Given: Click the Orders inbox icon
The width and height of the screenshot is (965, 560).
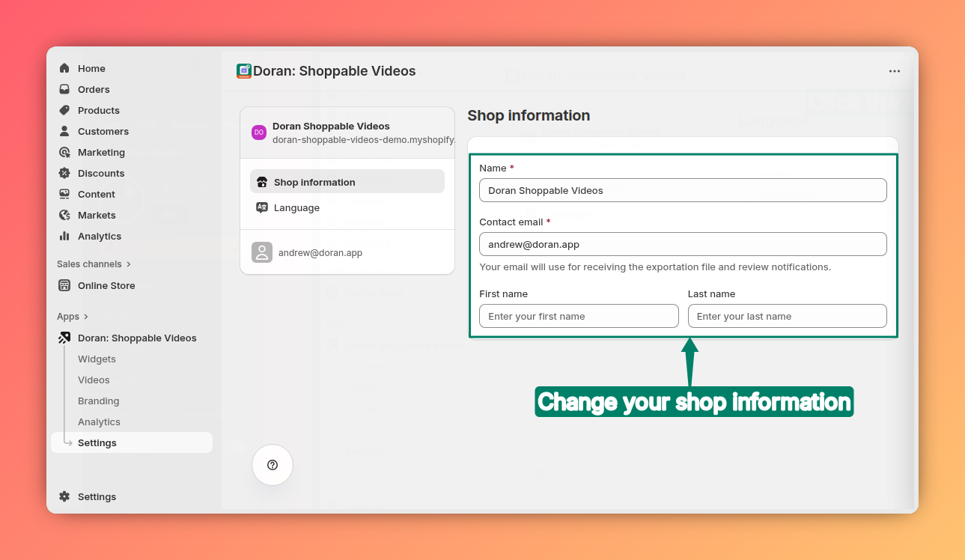Looking at the screenshot, I should pyautogui.click(x=64, y=89).
